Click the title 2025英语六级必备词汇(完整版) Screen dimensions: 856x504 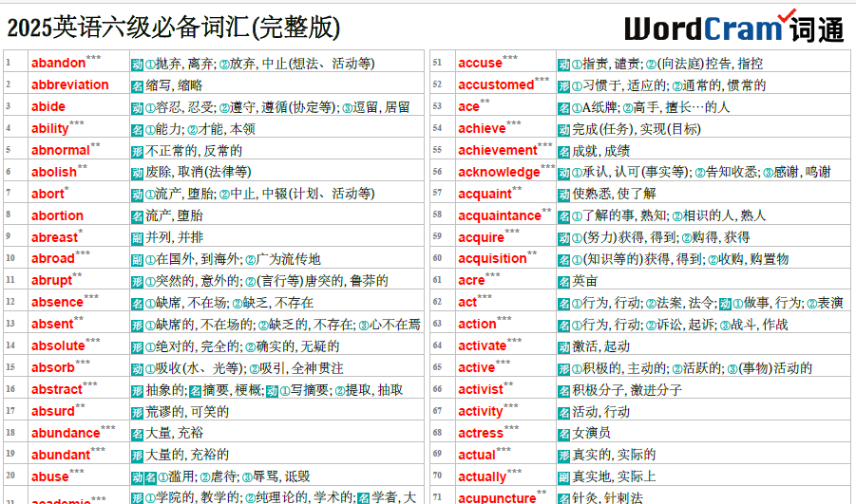(x=173, y=28)
